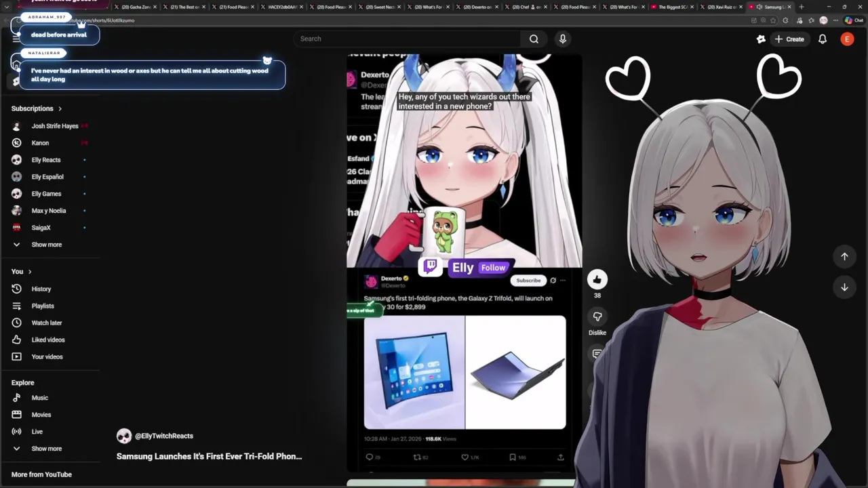Switch to The Best tab
The height and width of the screenshot is (488, 868).
click(184, 7)
